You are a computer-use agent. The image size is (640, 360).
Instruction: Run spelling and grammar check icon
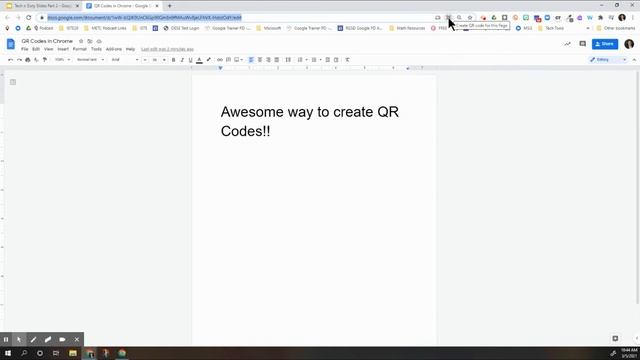[36, 60]
